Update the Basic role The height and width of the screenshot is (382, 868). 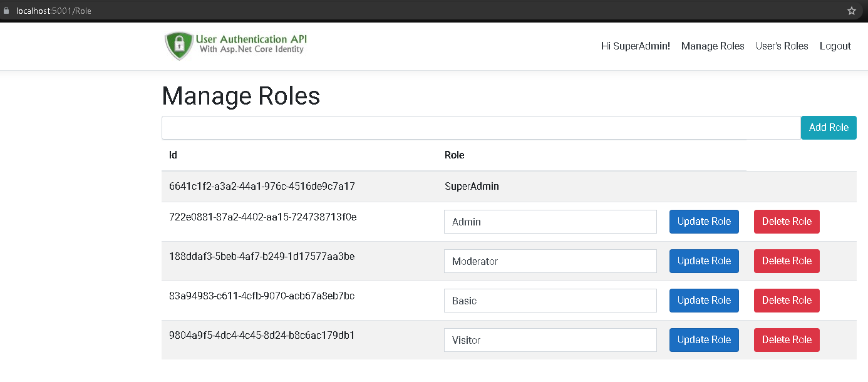click(x=704, y=301)
